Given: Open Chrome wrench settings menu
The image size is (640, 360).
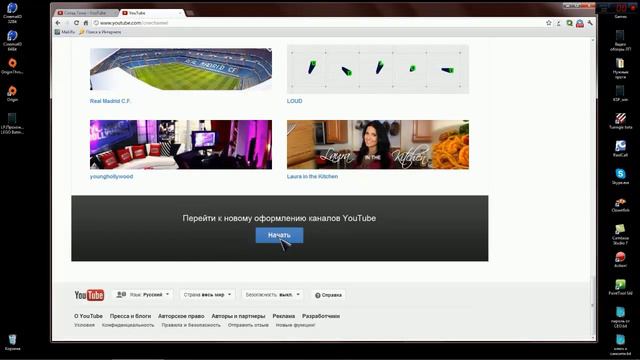Looking at the screenshot, I should point(590,23).
